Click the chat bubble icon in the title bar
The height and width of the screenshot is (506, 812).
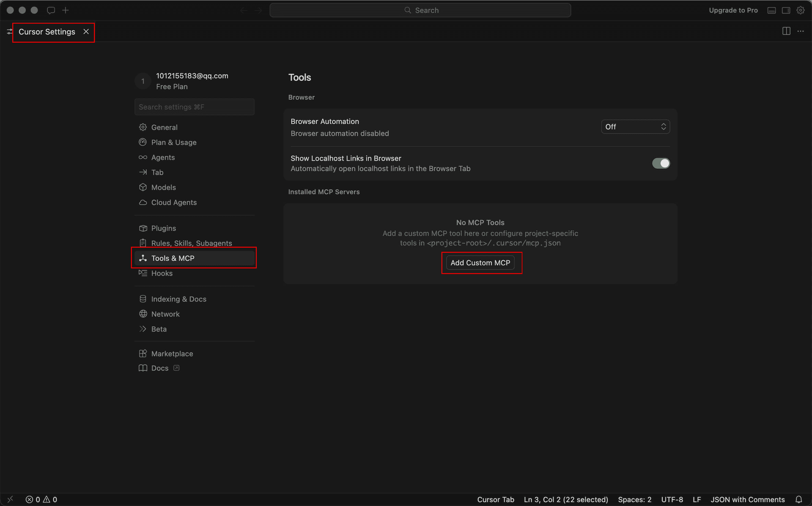[x=51, y=10]
